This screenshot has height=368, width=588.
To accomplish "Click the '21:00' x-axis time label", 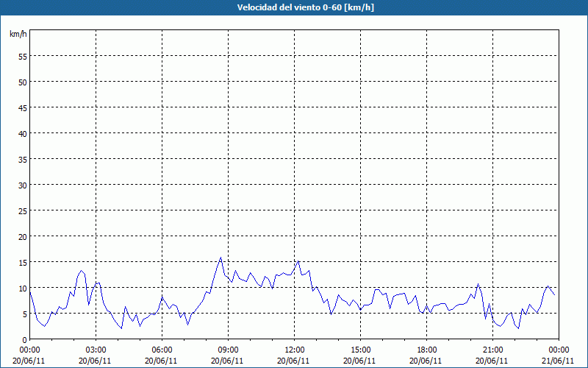I will pos(492,350).
